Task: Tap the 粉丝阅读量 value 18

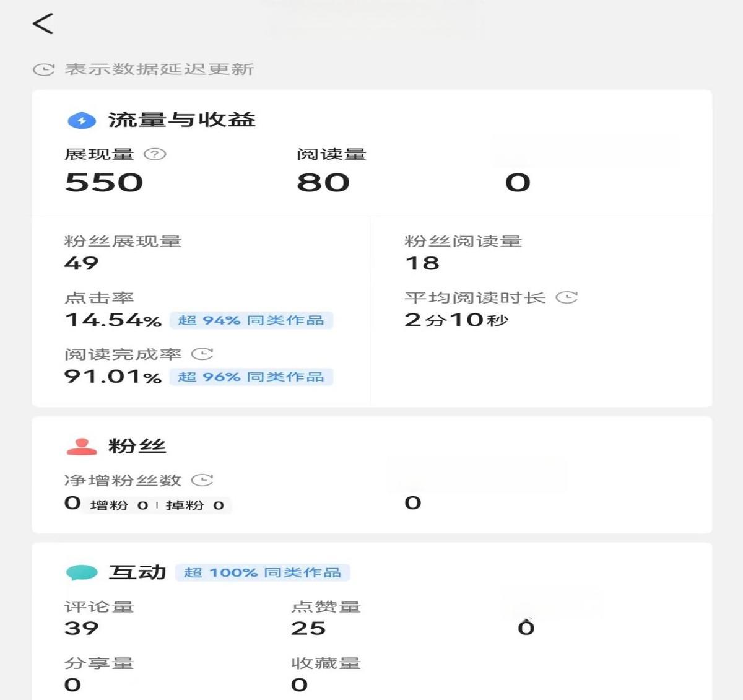Action: (x=422, y=263)
